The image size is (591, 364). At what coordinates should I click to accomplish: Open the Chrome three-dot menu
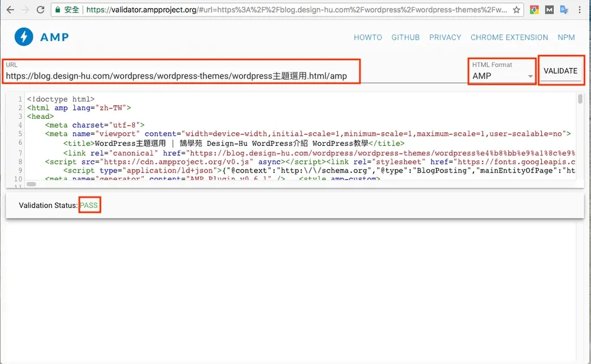(580, 10)
